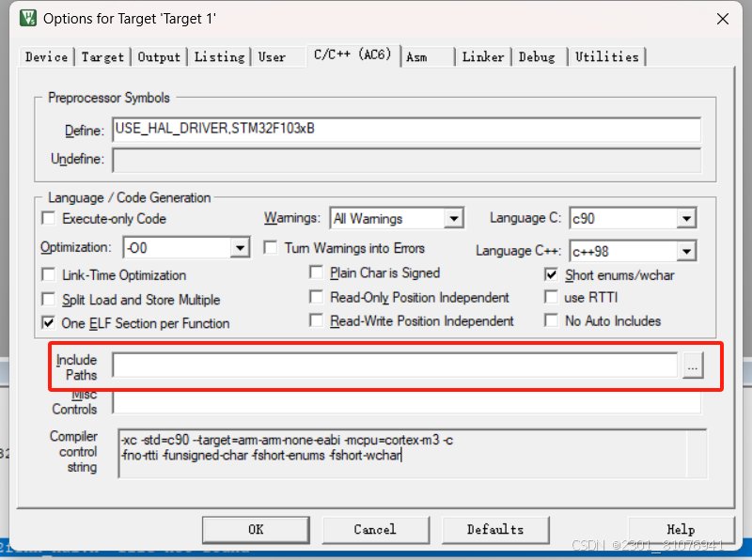
Task: Open the Warnings dropdown
Action: [453, 219]
